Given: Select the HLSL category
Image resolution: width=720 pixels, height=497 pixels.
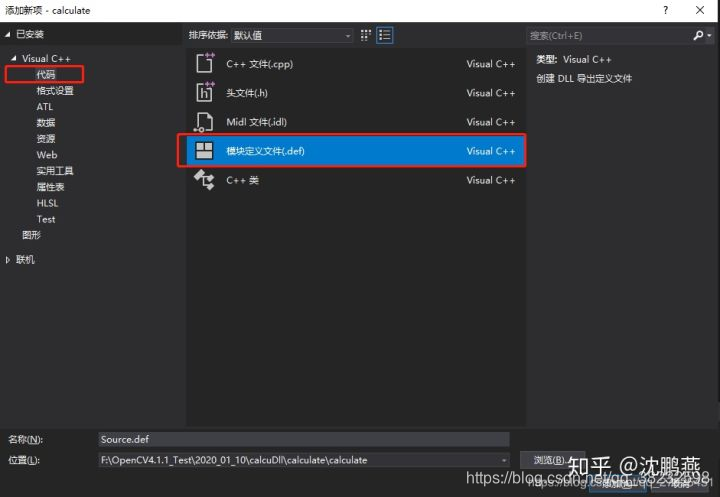Looking at the screenshot, I should (47, 203).
